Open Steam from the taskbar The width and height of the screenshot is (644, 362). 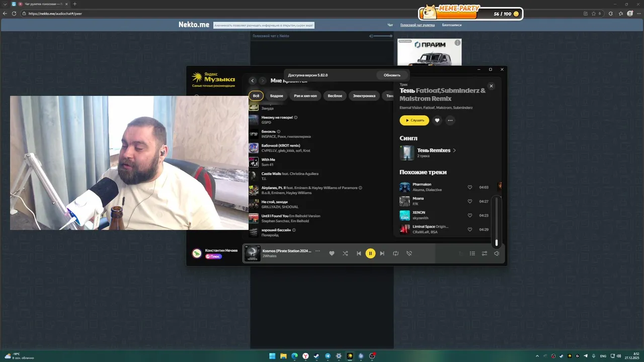(x=316, y=356)
